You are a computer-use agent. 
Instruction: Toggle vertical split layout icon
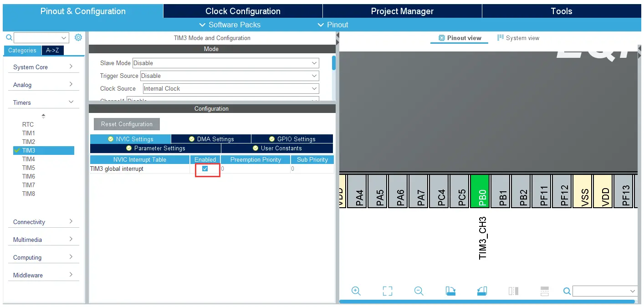pos(513,291)
